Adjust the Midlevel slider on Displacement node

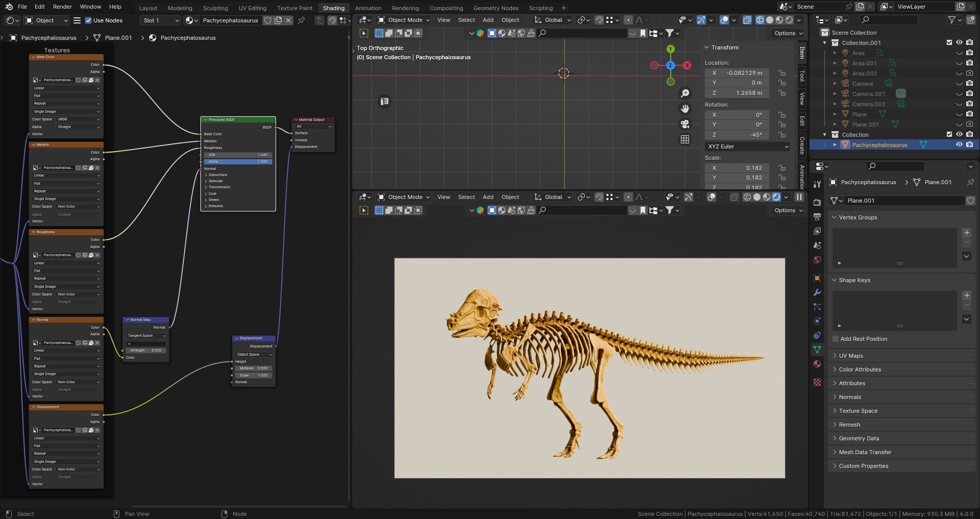(253, 368)
